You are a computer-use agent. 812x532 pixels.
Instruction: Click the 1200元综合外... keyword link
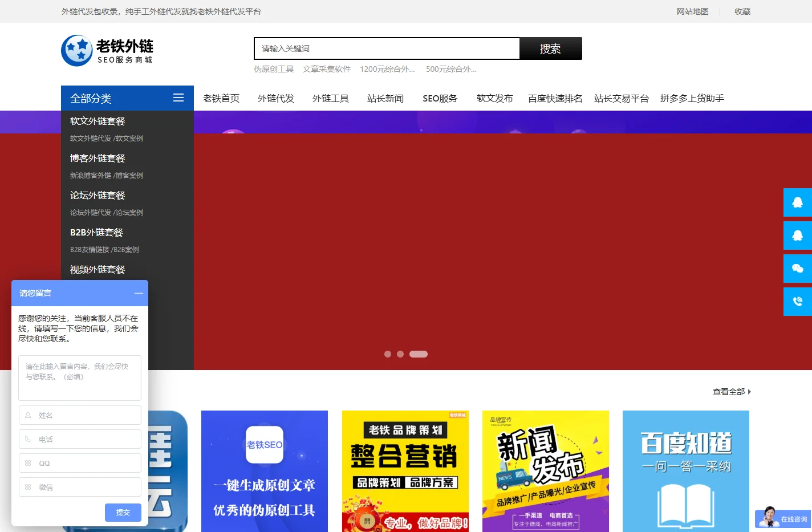[x=388, y=69]
